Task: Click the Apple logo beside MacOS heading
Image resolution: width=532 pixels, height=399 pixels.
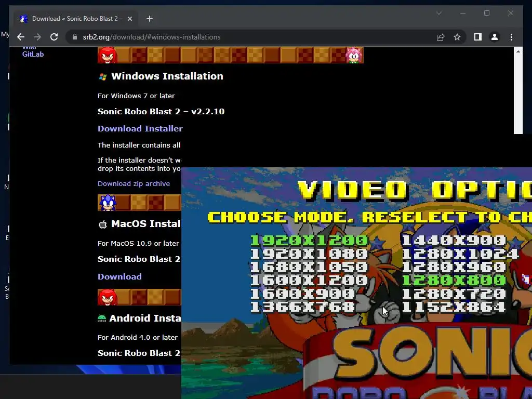Action: point(102,224)
